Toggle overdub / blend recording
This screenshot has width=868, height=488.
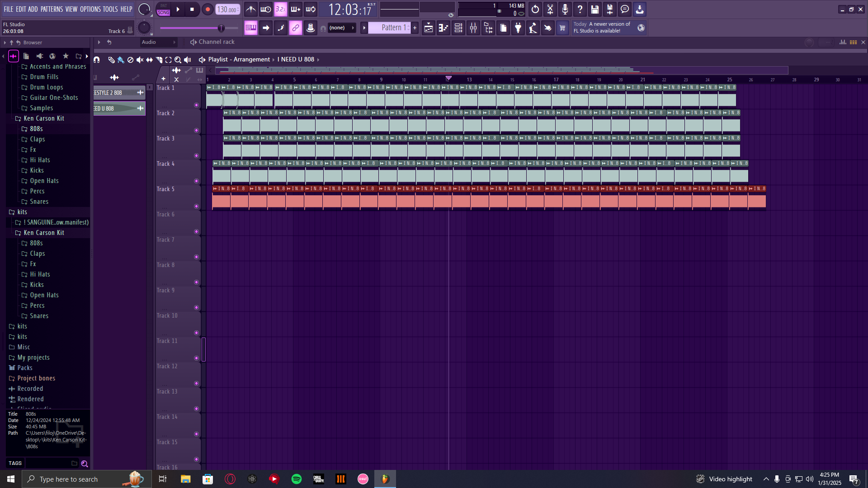coord(295,9)
